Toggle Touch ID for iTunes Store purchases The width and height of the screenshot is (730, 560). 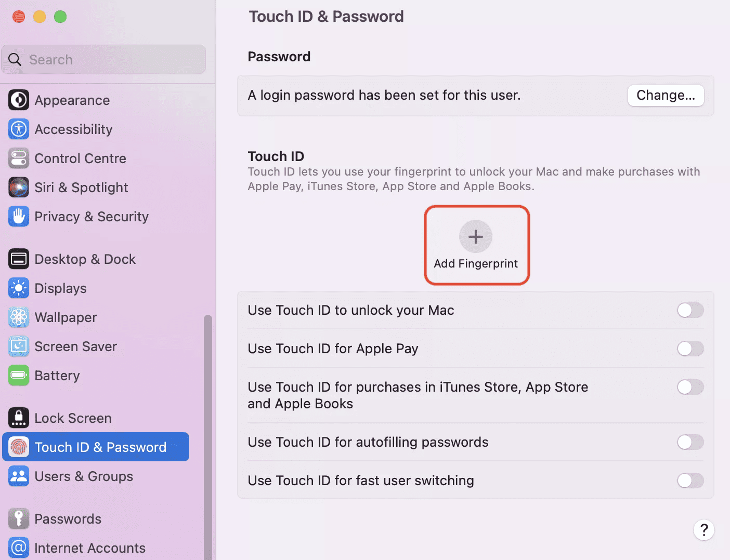click(690, 387)
